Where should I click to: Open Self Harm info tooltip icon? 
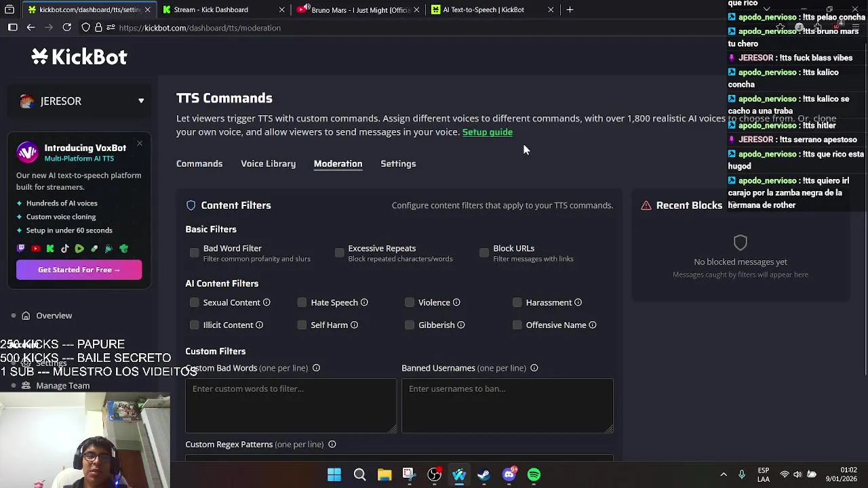pos(354,325)
